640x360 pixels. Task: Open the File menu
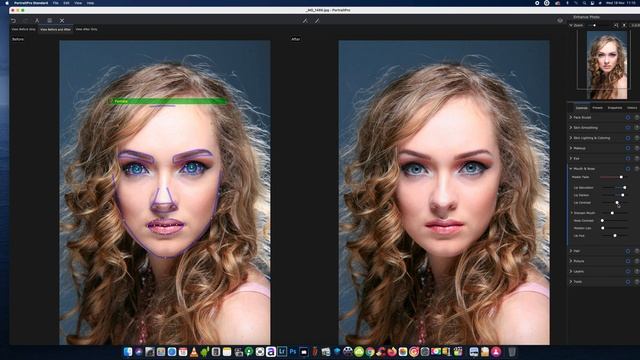(x=56, y=3)
